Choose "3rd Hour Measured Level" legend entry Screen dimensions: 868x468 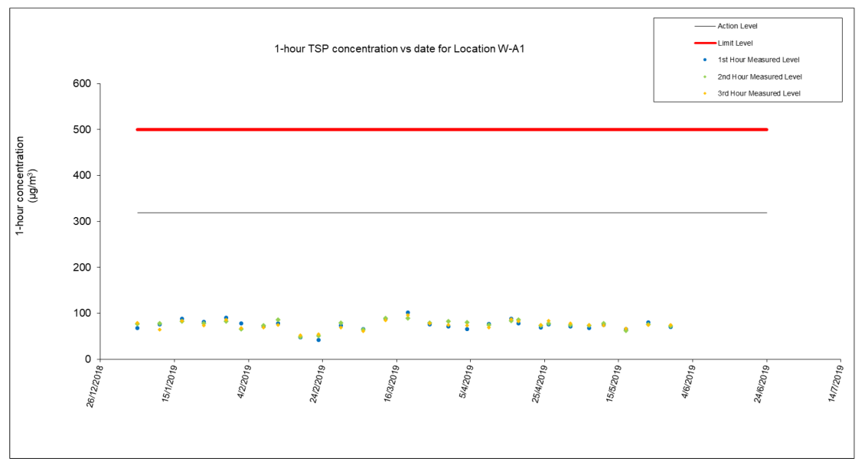[759, 93]
